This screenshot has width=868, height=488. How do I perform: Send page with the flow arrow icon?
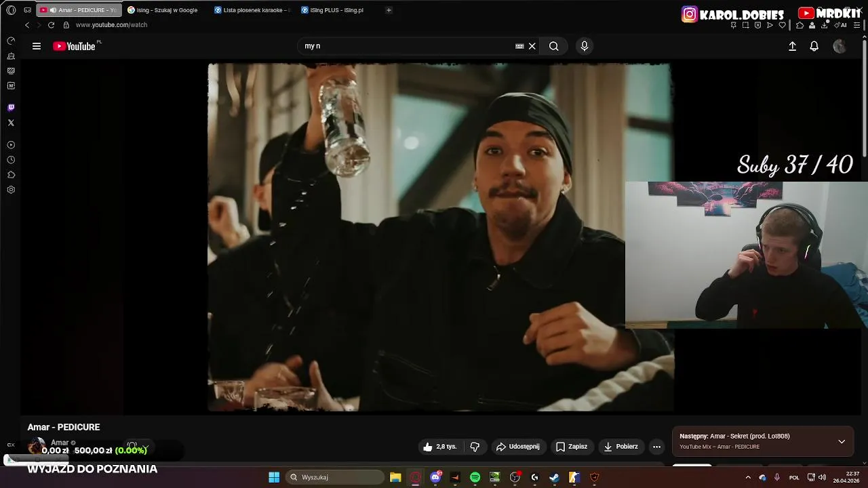click(x=770, y=25)
